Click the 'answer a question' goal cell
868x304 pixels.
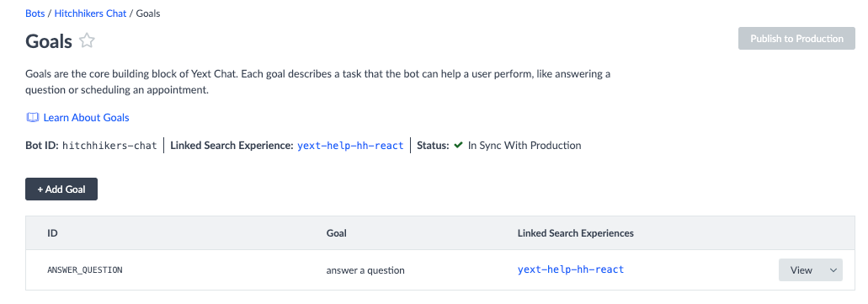tap(365, 270)
